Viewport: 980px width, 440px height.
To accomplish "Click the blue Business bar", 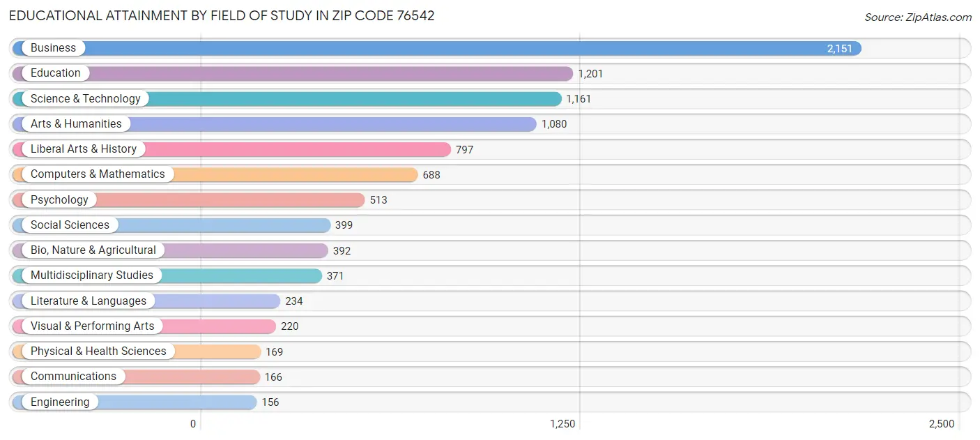I will click(x=436, y=48).
